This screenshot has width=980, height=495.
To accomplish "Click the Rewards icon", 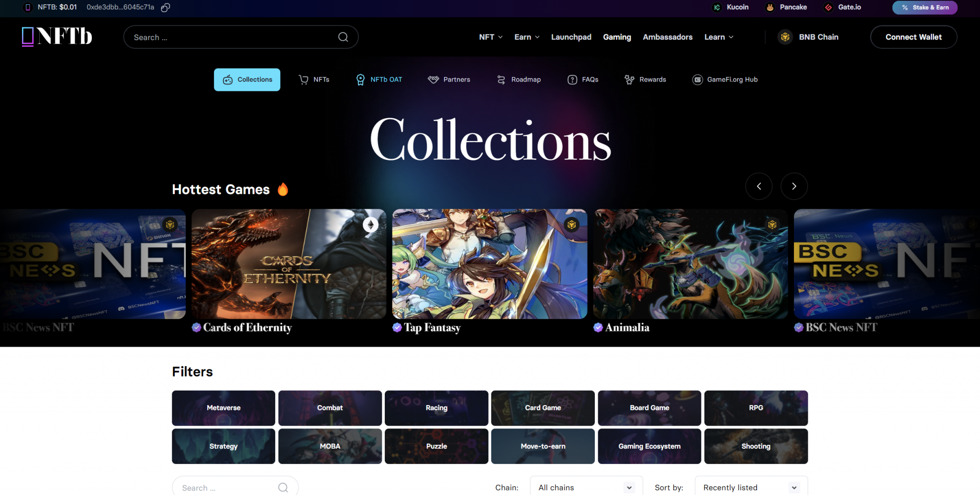I will pyautogui.click(x=629, y=79).
